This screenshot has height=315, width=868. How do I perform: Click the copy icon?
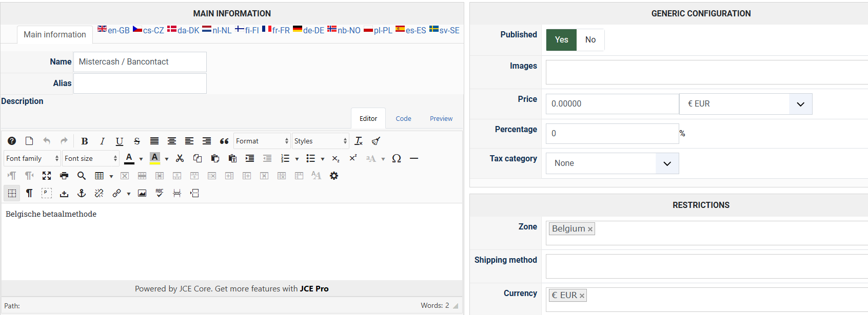198,158
